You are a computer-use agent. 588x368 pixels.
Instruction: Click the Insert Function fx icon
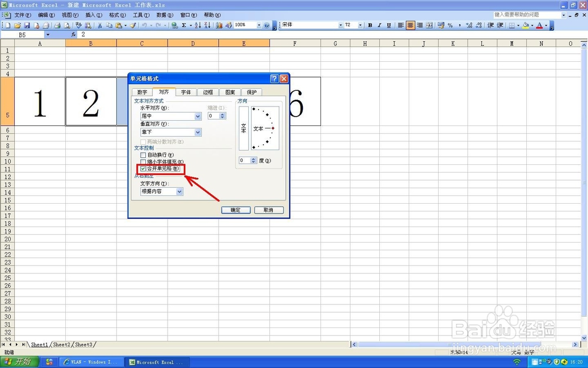click(73, 35)
